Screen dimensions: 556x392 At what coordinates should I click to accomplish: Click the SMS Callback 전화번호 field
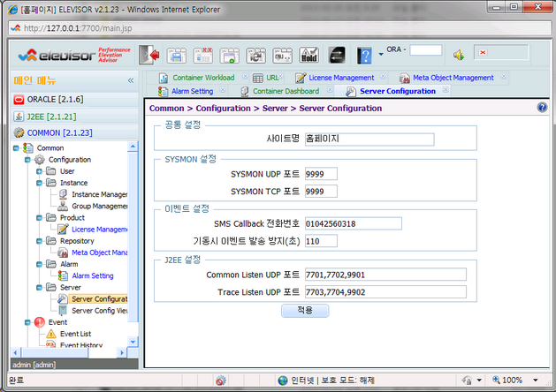354,223
